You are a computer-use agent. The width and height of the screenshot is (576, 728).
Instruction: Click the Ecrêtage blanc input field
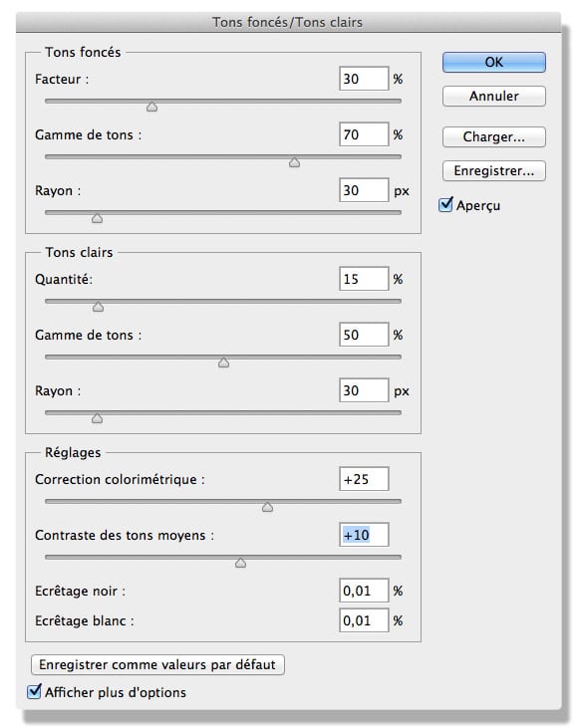tap(364, 620)
